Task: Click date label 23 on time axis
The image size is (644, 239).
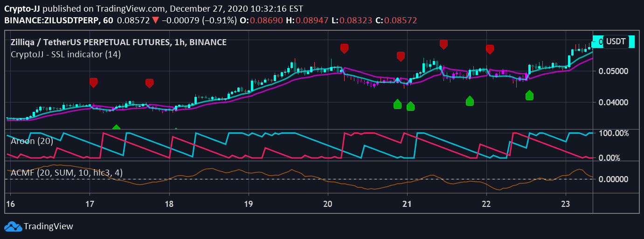Action: pyautogui.click(x=565, y=204)
